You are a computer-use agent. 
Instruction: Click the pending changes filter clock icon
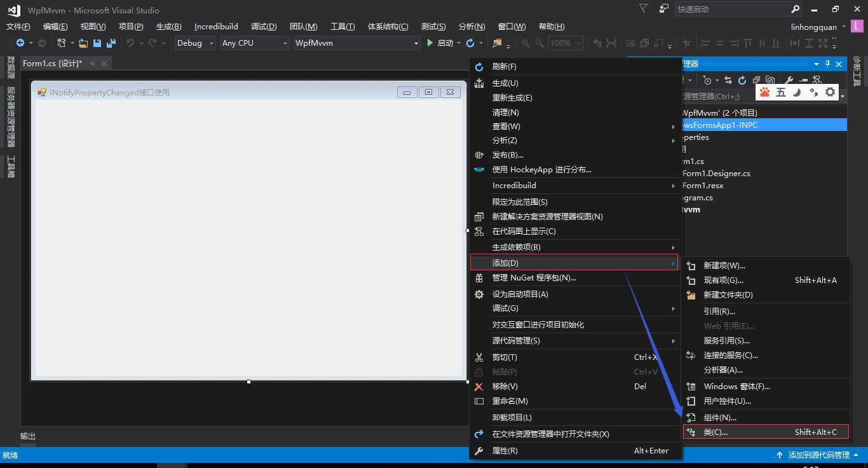tap(708, 80)
